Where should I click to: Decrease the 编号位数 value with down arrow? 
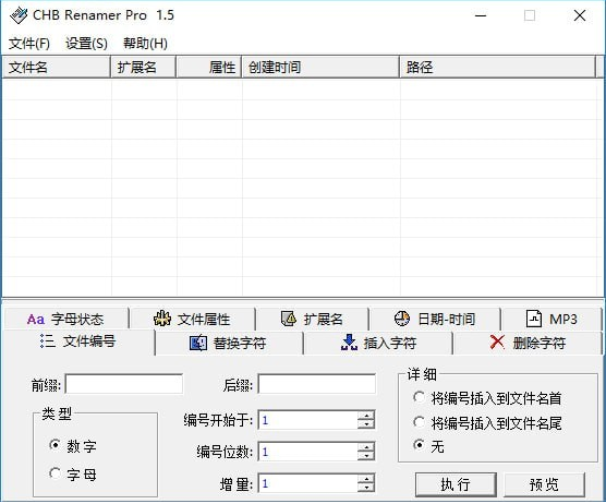point(366,456)
